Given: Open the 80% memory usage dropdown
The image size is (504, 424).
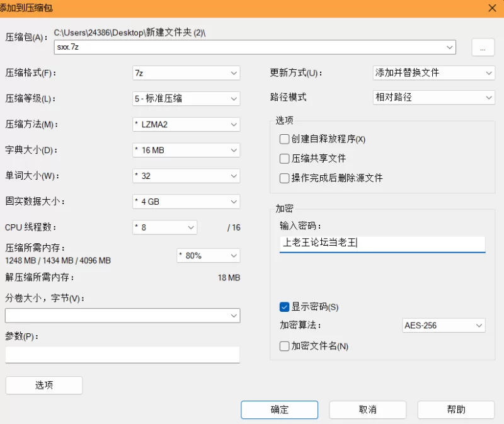Looking at the screenshot, I should [209, 256].
